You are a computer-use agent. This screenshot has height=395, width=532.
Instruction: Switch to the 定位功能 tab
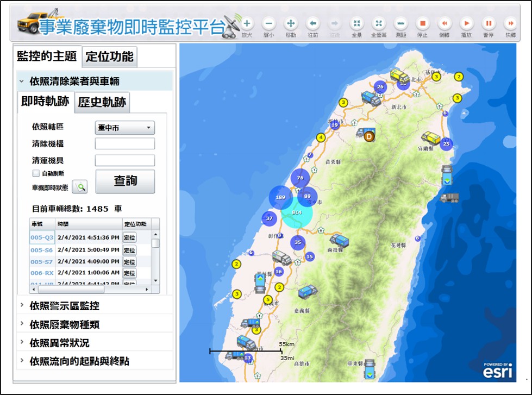click(110, 56)
